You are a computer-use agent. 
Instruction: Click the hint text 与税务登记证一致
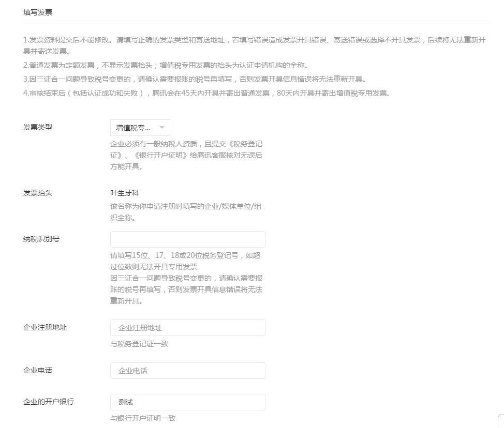tap(140, 344)
